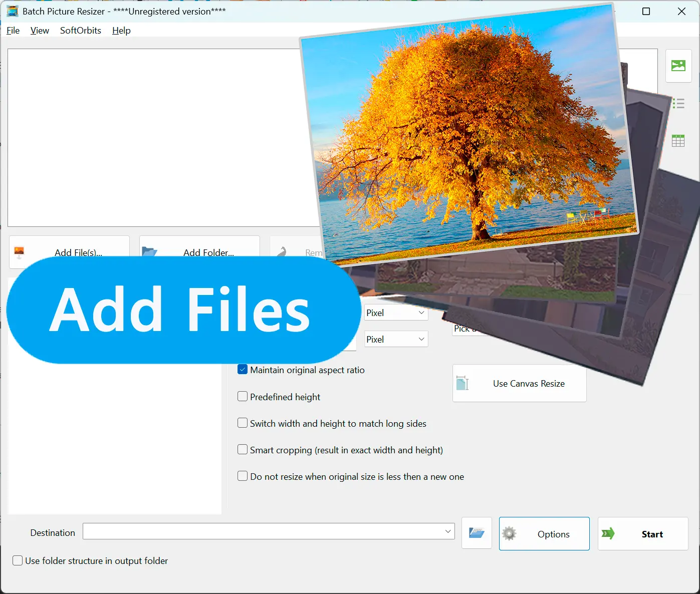Click the app icon in title bar

pos(13,11)
